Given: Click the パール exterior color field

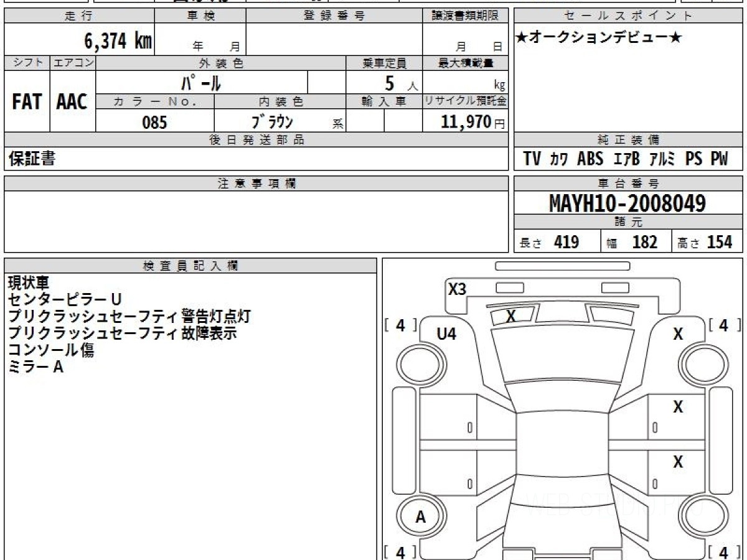Looking at the screenshot, I should pos(201,82).
